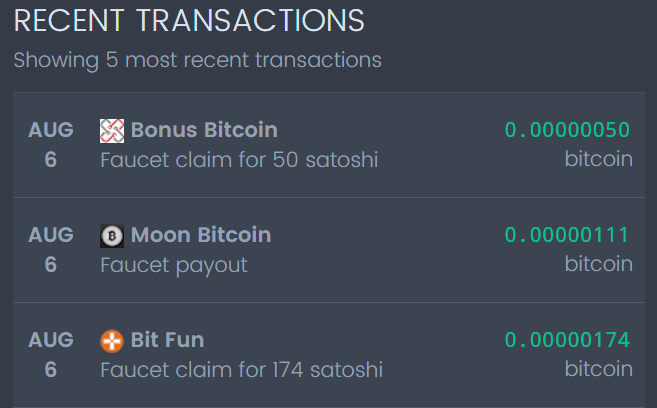
Task: Click the Recent Transactions heading
Action: 189,20
